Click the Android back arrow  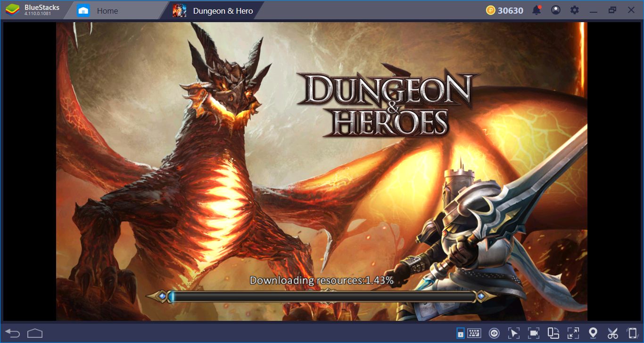[13, 333]
